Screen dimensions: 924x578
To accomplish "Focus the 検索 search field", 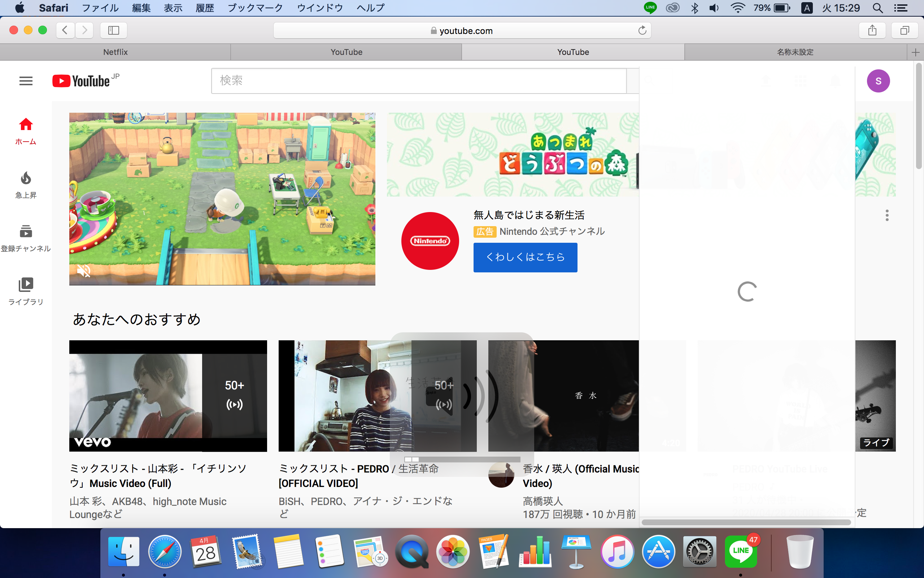I will click(x=419, y=81).
